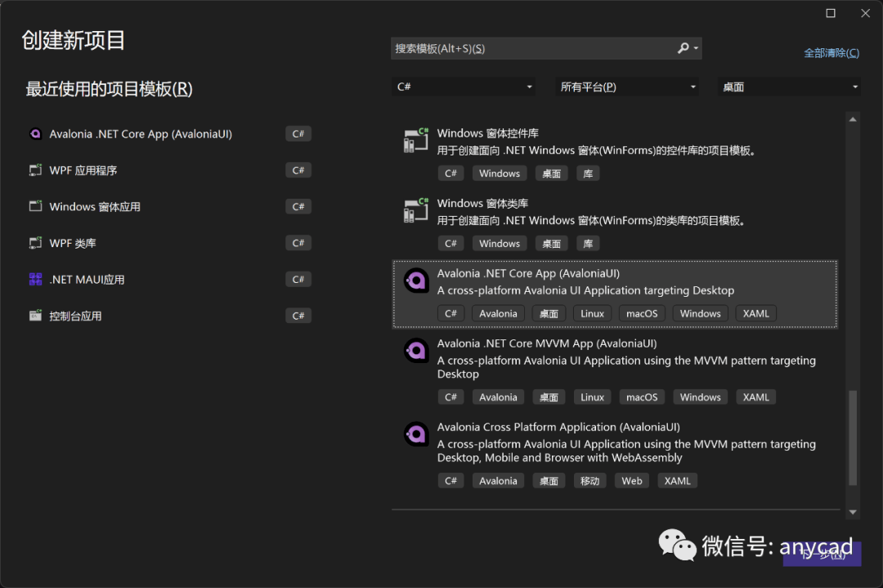Click the 全部清除 link

pos(831,52)
